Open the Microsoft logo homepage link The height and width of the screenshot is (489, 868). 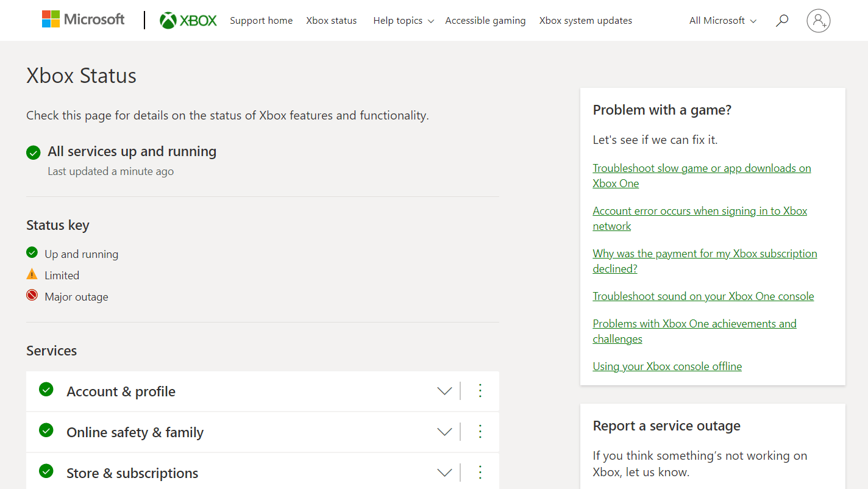tap(83, 20)
